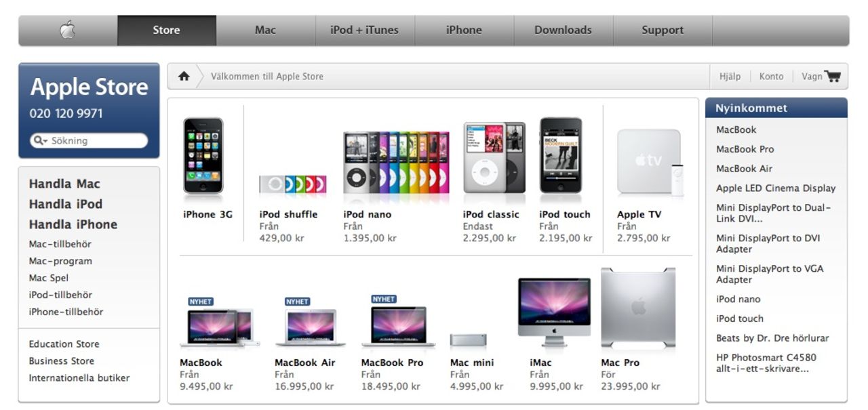Open the Handla Mac category
The image size is (868, 410).
tap(64, 183)
